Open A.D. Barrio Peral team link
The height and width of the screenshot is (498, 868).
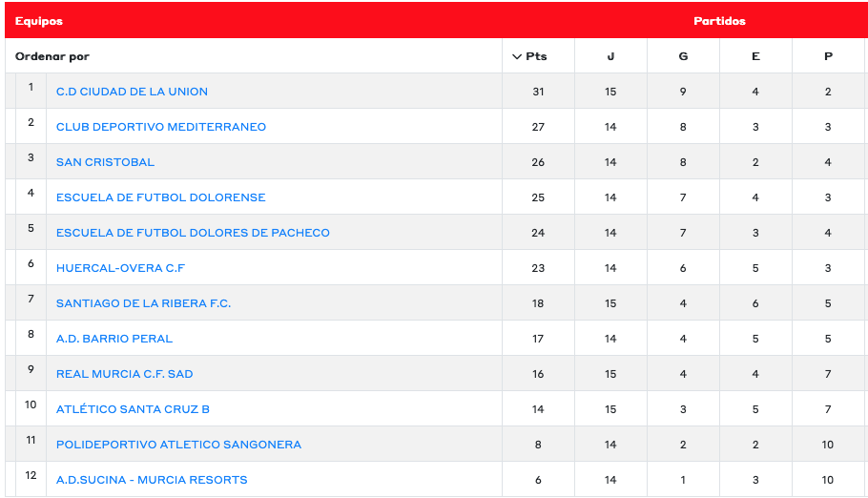(114, 339)
